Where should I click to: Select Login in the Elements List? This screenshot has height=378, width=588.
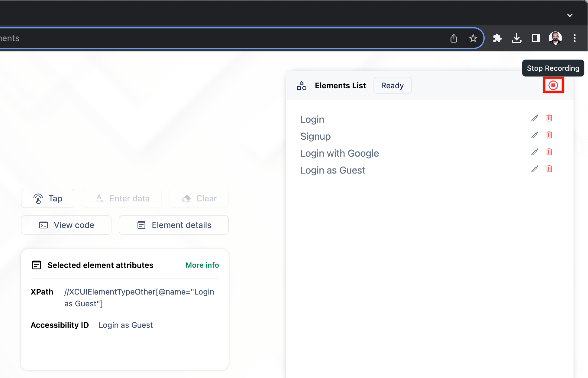(312, 119)
